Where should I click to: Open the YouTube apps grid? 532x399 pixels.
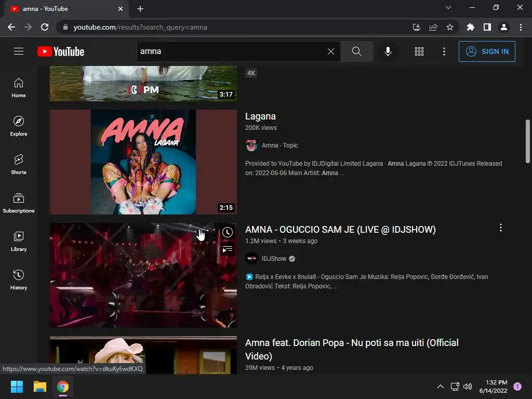pos(419,51)
